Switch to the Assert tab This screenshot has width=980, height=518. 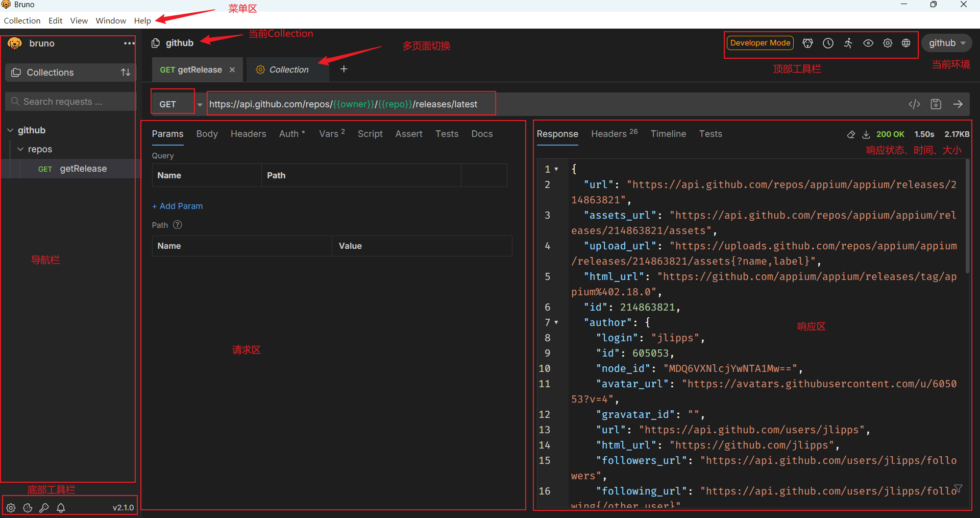[409, 134]
